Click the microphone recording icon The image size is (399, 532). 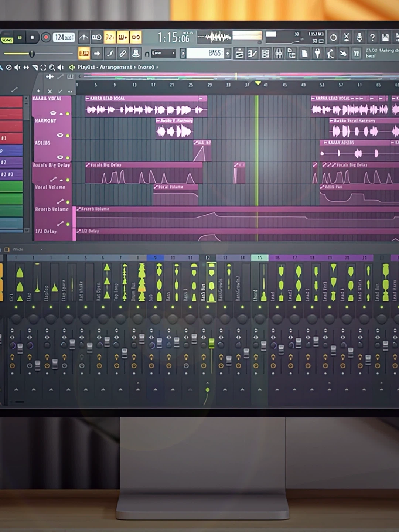(x=359, y=37)
